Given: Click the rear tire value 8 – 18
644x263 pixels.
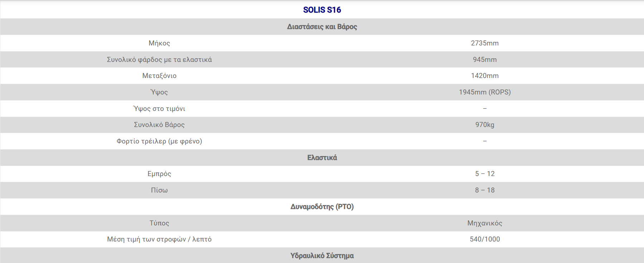Looking at the screenshot, I should click(484, 190).
